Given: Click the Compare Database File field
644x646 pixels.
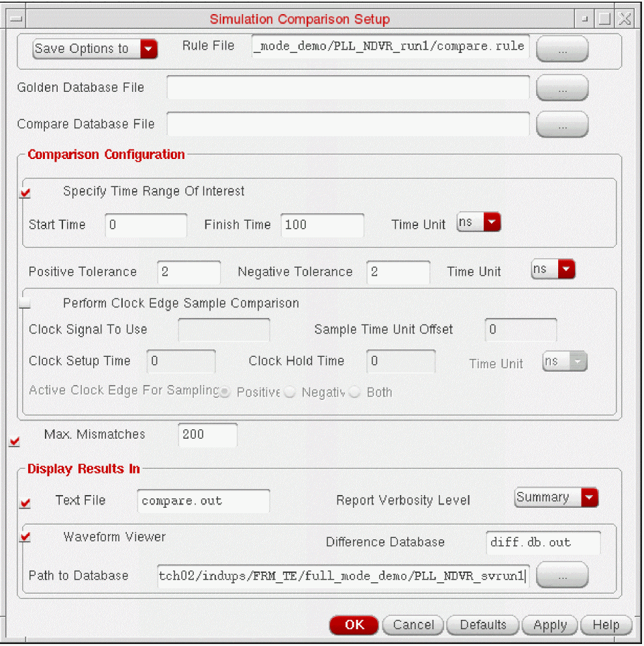Looking at the screenshot, I should (347, 123).
